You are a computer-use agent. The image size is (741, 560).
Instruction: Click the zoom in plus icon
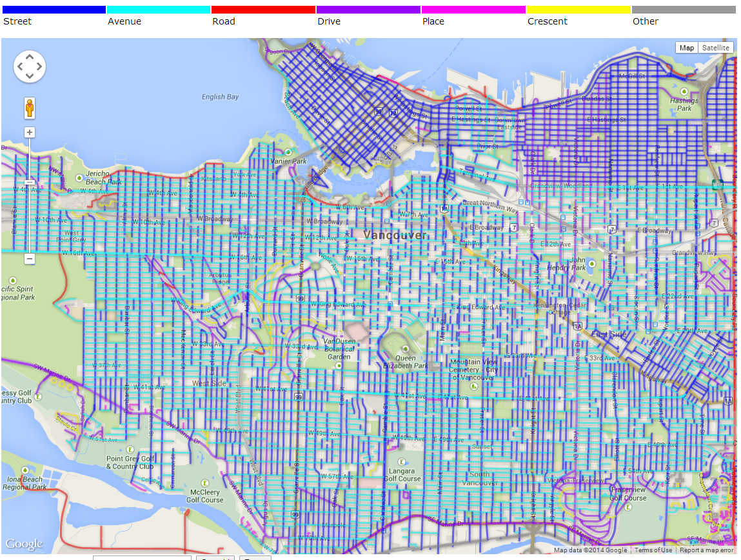point(30,132)
